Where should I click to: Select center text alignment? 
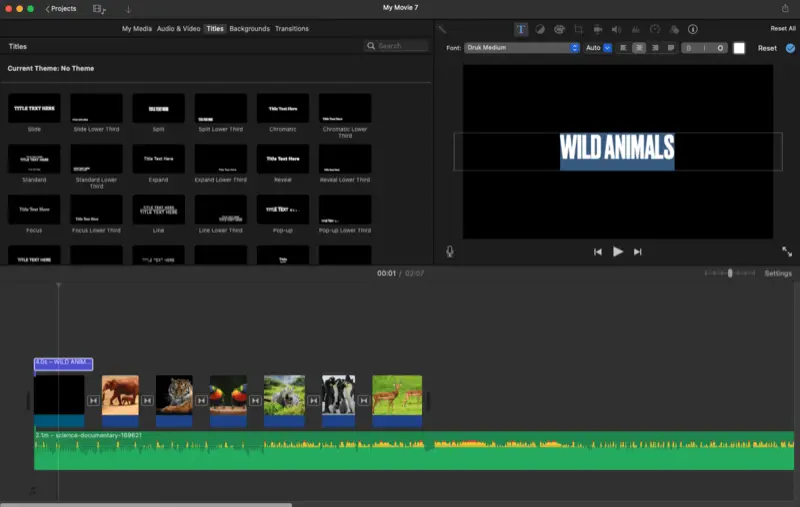(x=639, y=48)
